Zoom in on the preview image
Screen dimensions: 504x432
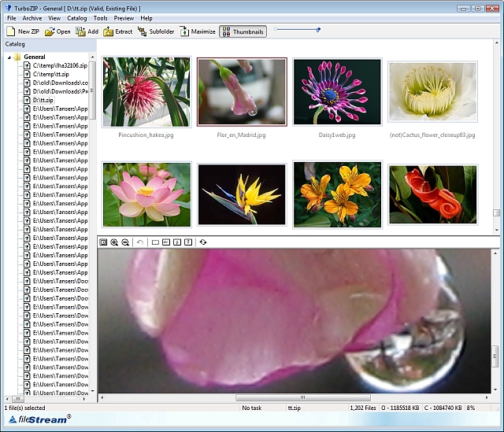coord(114,242)
